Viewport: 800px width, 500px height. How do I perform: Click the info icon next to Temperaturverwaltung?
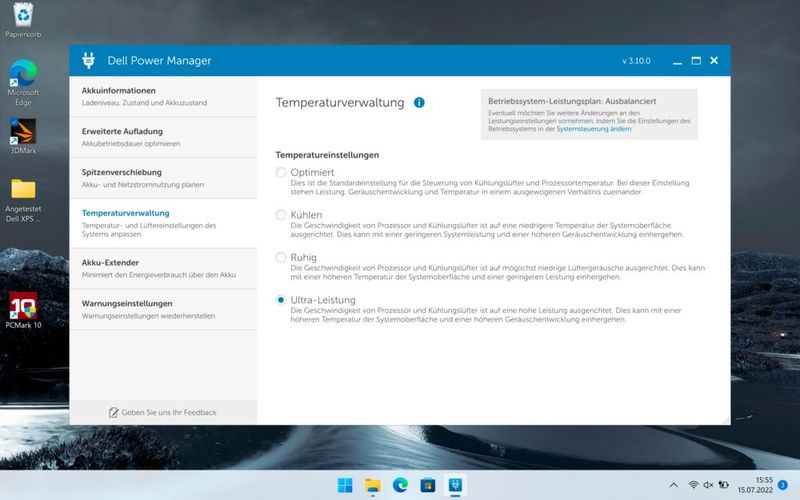[x=419, y=103]
